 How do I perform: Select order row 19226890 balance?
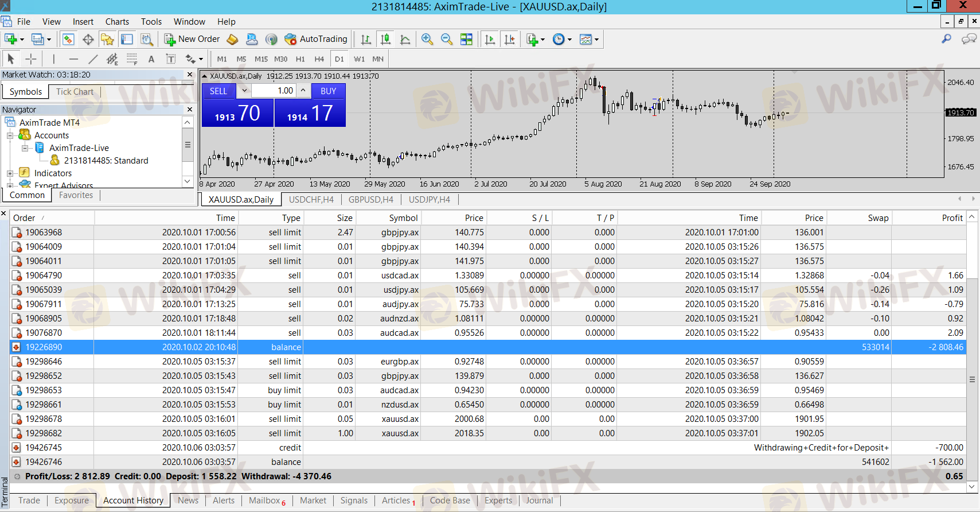(488, 347)
